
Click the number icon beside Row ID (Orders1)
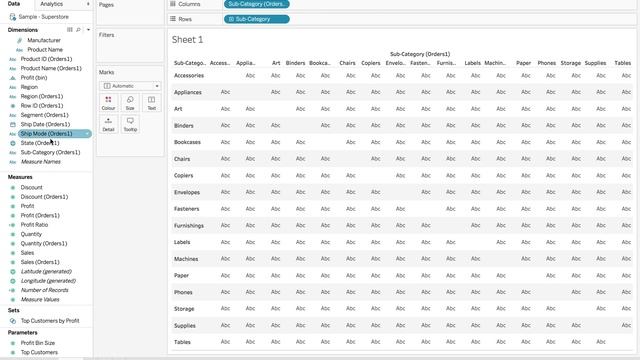[13, 106]
